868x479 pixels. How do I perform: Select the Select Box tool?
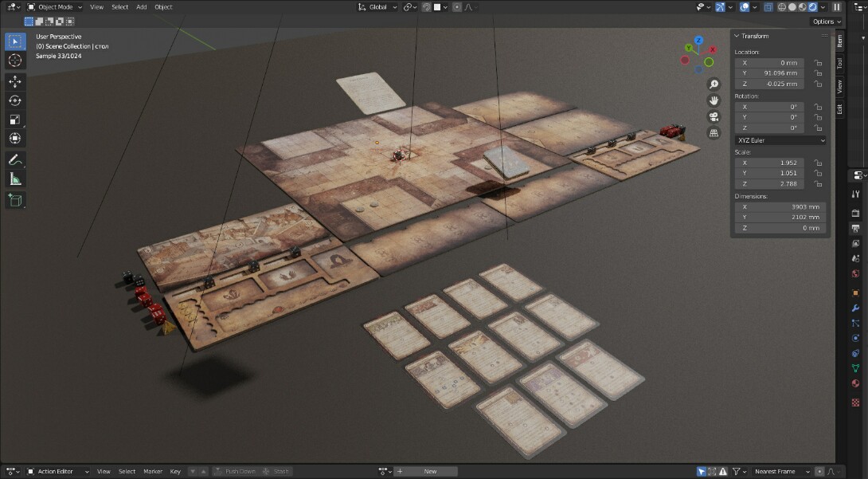(x=15, y=41)
